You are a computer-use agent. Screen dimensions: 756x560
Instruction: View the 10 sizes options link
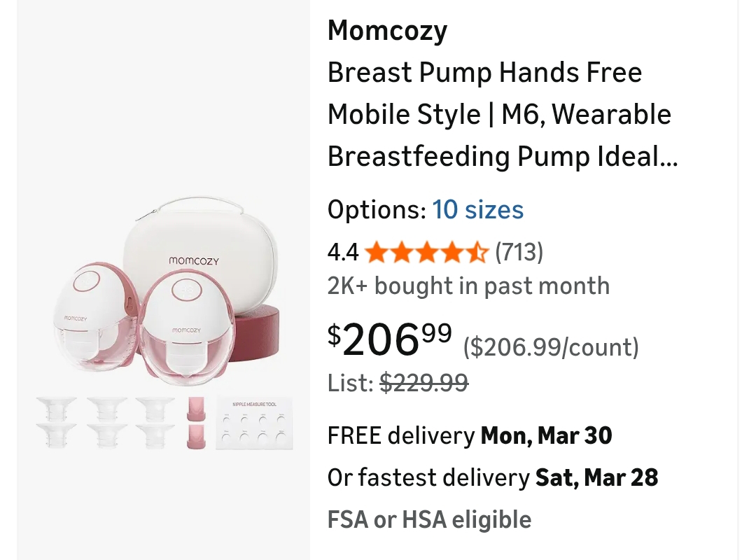[x=477, y=209]
